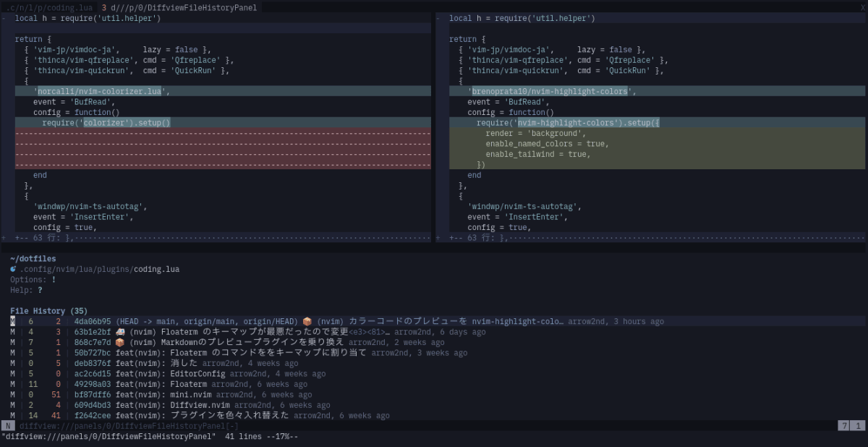Switch to the .c/n/l/p/coding.lua tab
Image resolution: width=868 pixels, height=447 pixels.
(48, 7)
